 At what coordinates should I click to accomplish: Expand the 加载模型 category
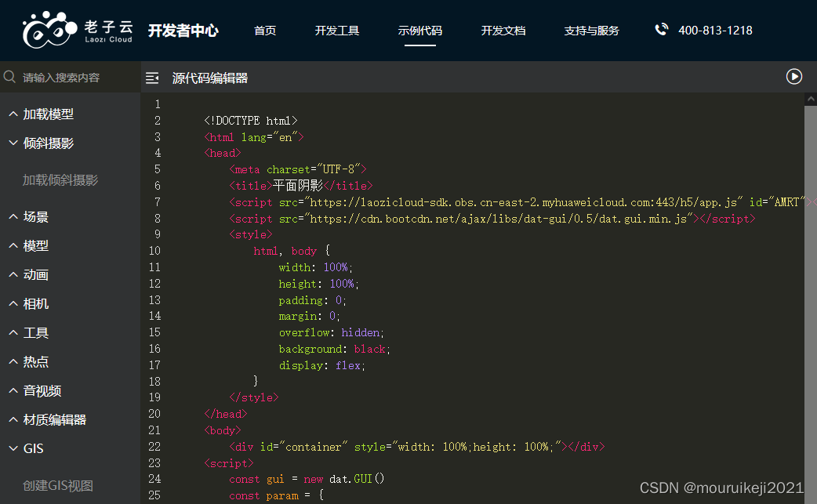tap(48, 114)
